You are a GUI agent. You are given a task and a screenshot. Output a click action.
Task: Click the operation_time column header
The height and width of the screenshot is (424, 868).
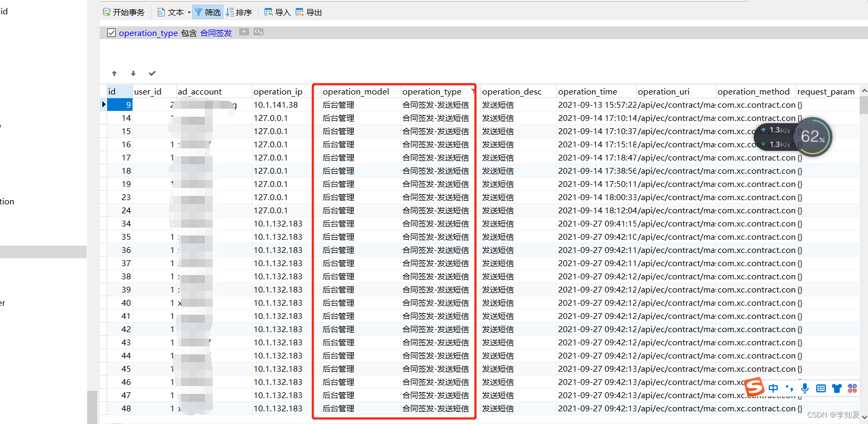pyautogui.click(x=597, y=91)
